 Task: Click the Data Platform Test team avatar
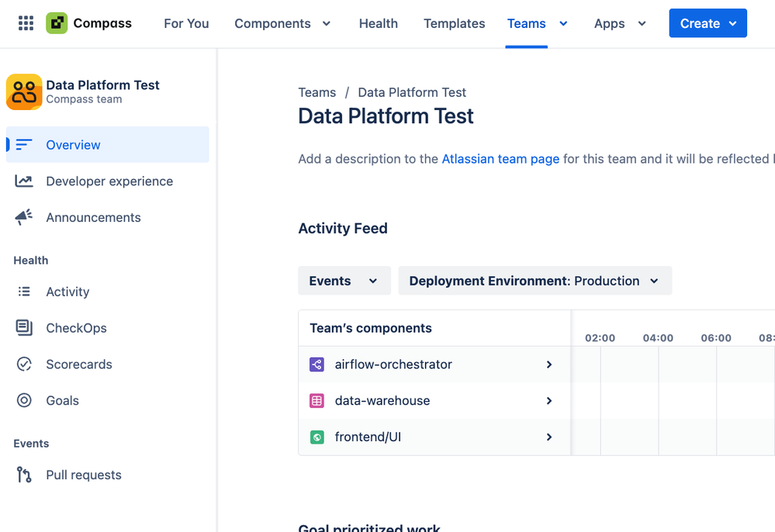(x=24, y=92)
